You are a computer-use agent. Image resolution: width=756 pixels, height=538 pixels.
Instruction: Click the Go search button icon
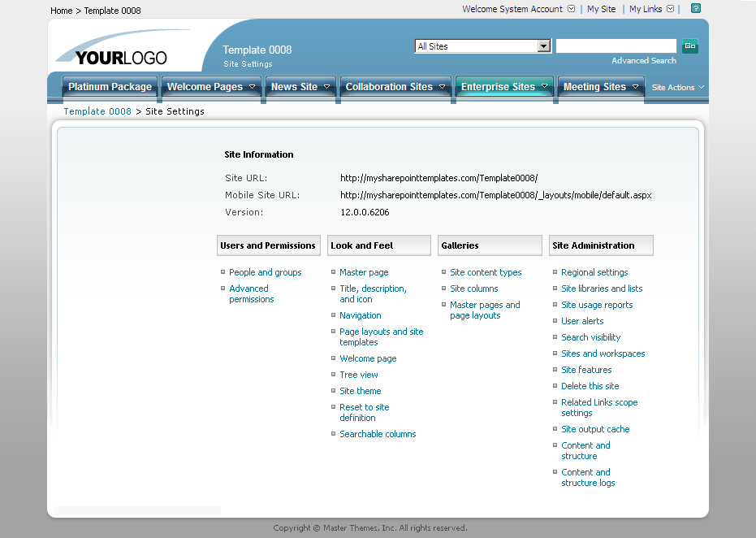[x=689, y=46]
